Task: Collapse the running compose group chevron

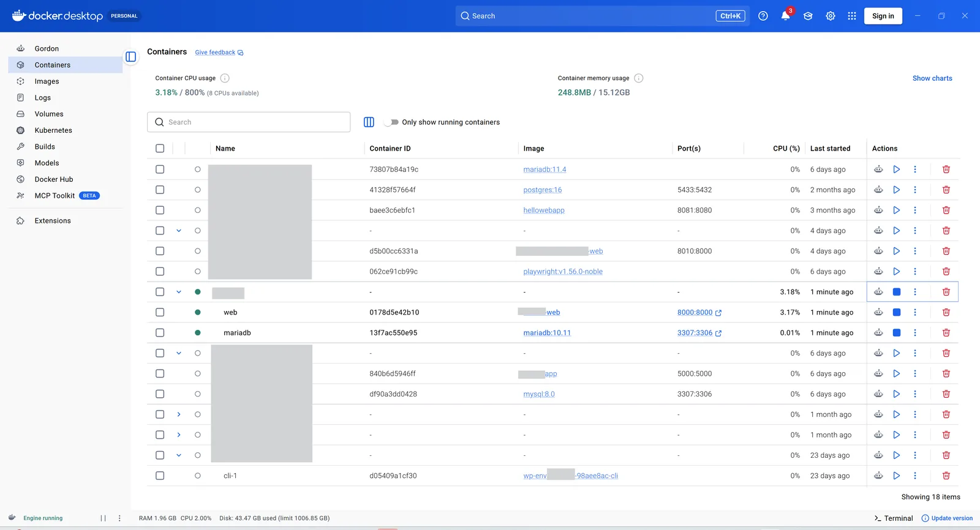Action: coord(179,292)
